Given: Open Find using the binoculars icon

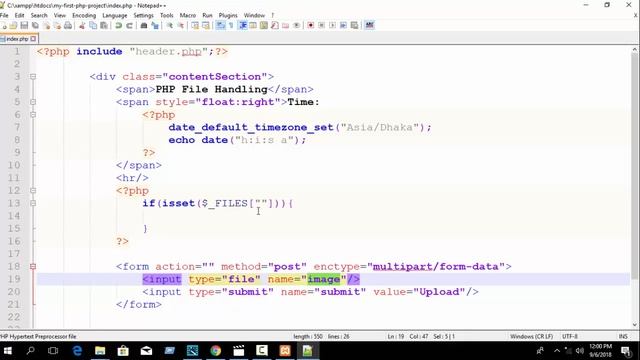Looking at the screenshot, I should tap(144, 25).
